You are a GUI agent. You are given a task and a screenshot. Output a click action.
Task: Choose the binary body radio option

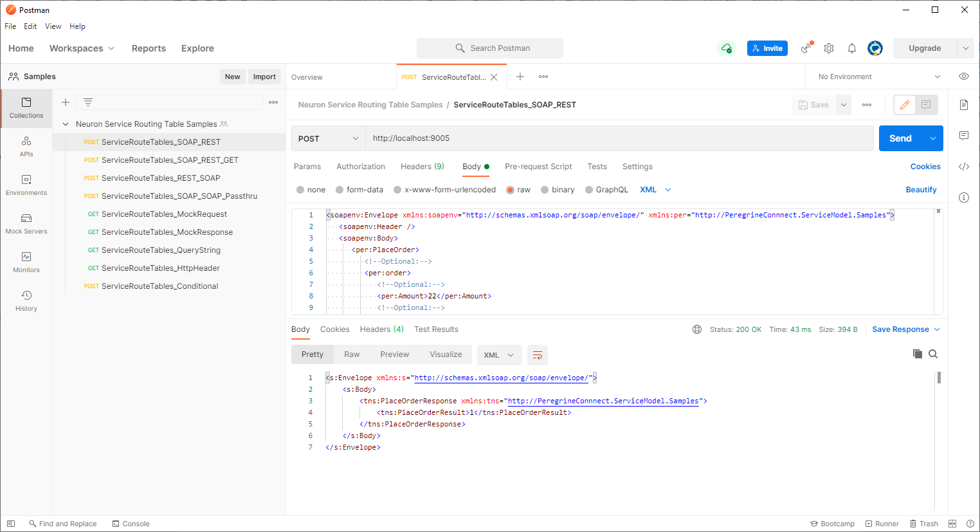tap(558, 190)
